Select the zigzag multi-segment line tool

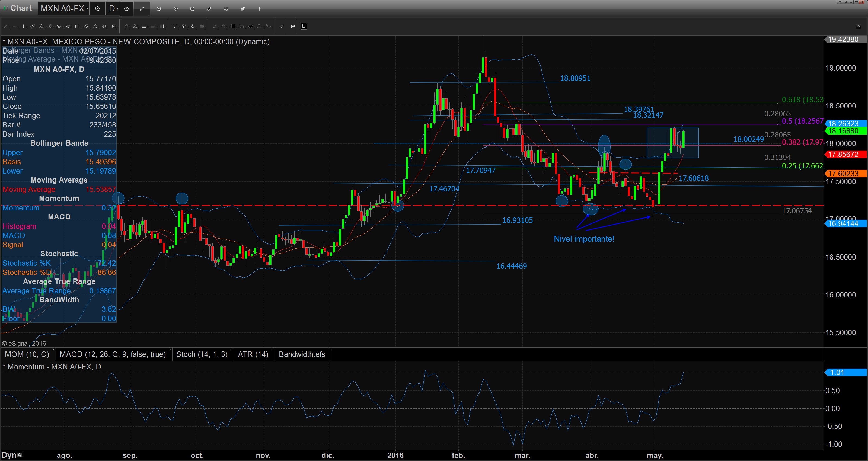[x=32, y=26]
